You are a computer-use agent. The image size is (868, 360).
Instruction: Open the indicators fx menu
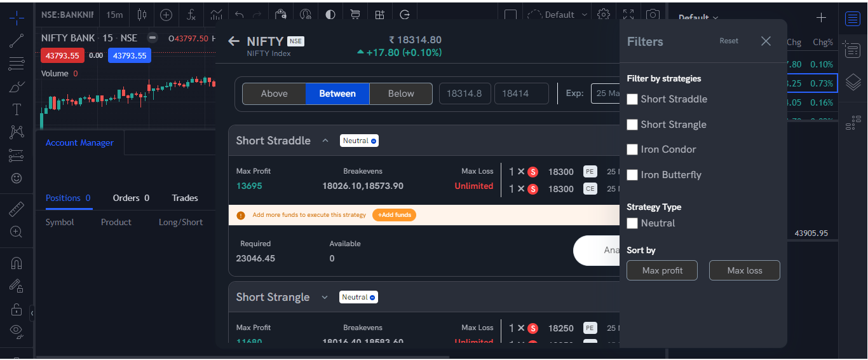click(191, 15)
